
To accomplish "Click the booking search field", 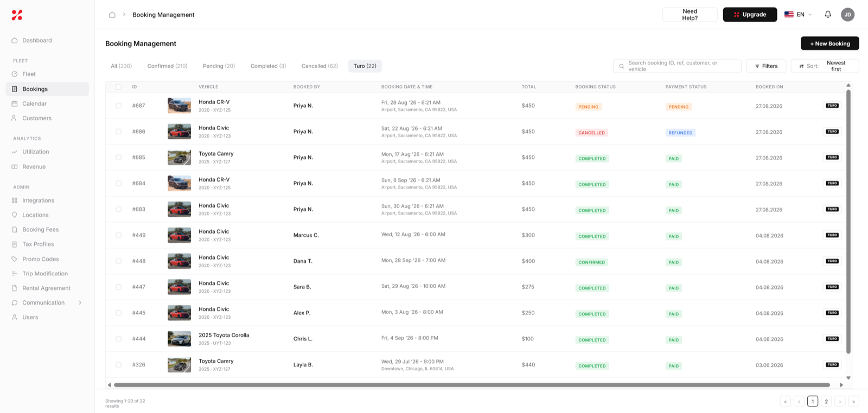I will click(677, 66).
